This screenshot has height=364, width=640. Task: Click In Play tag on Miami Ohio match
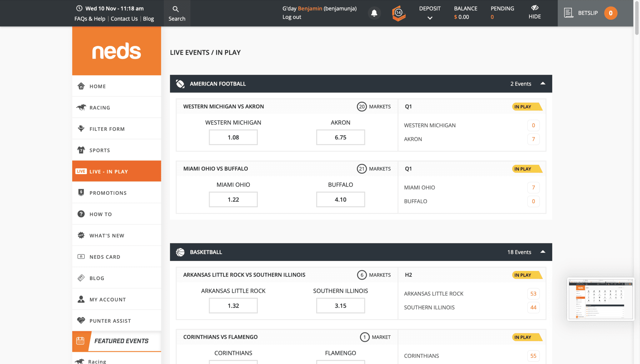[x=527, y=169]
